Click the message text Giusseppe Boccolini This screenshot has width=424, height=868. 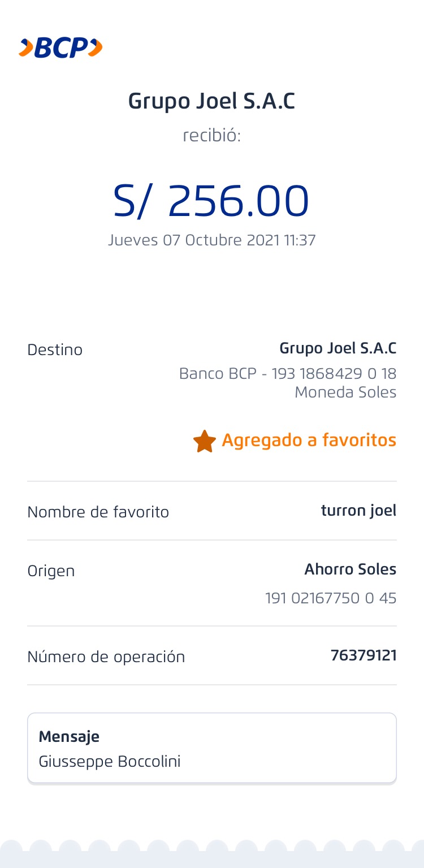[x=110, y=761]
